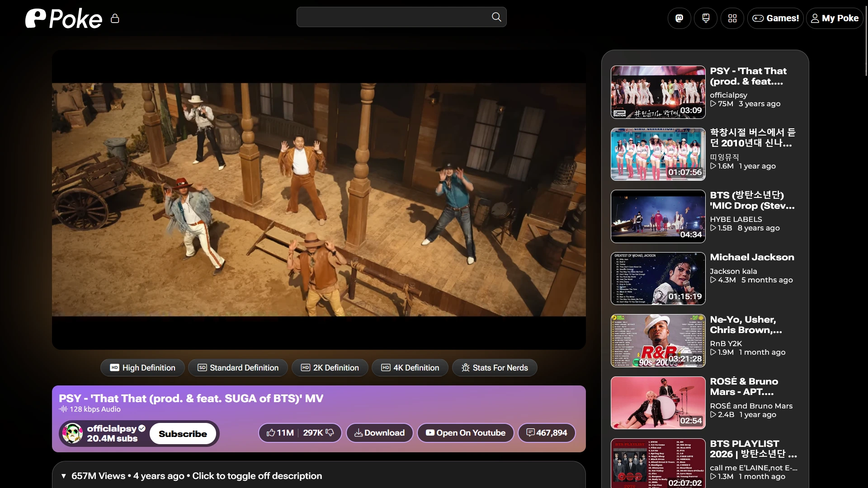Subscribe to officialpsy

[183, 434]
